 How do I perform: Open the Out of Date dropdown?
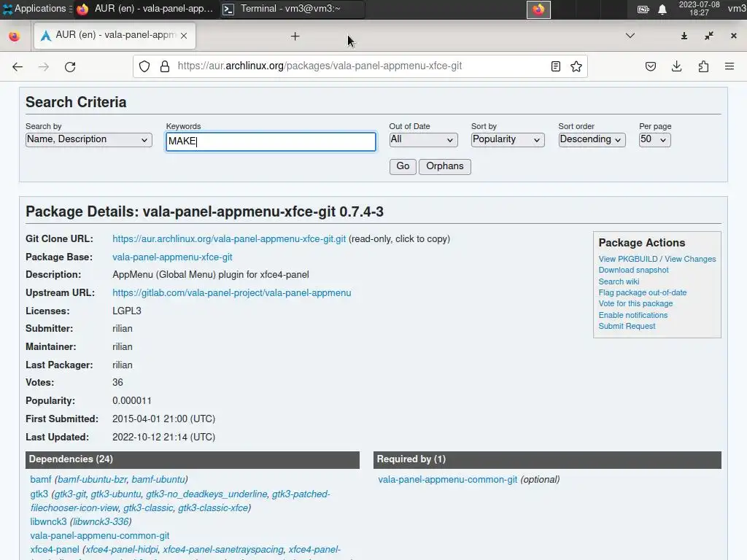tap(423, 139)
